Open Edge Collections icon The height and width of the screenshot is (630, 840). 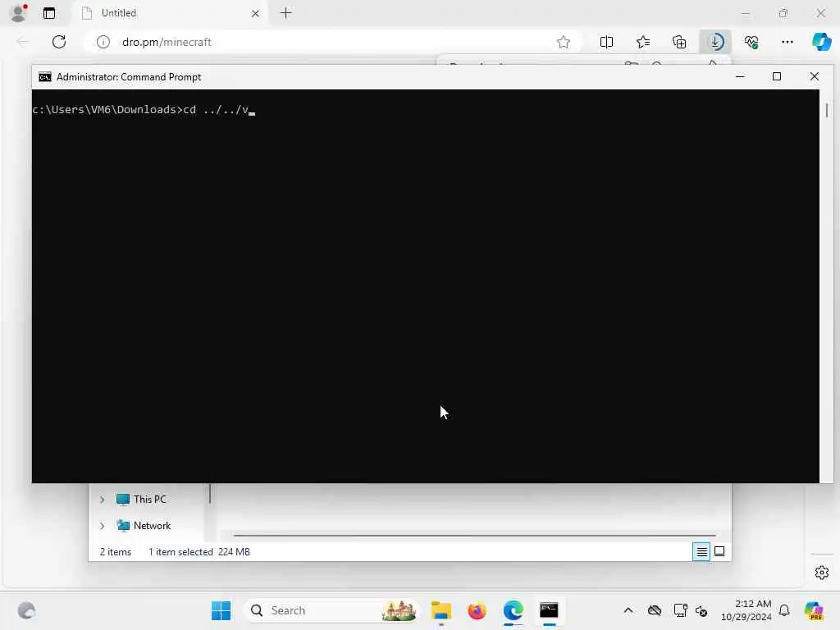click(x=679, y=42)
